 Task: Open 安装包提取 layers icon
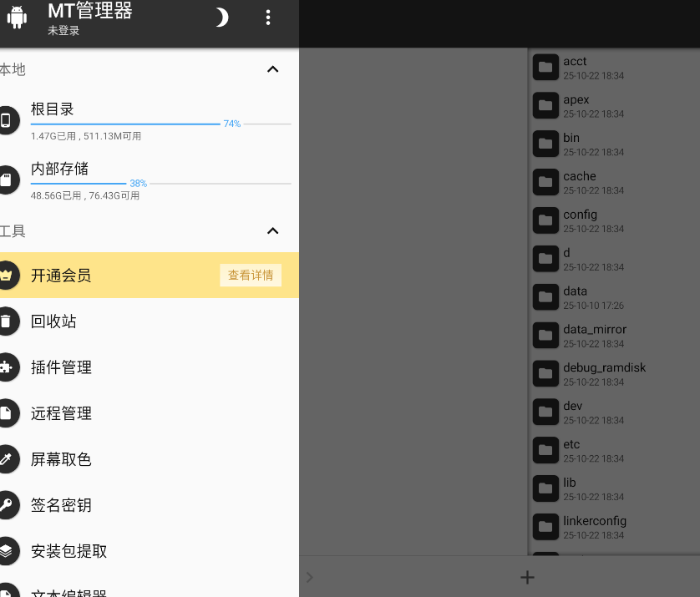point(7,551)
